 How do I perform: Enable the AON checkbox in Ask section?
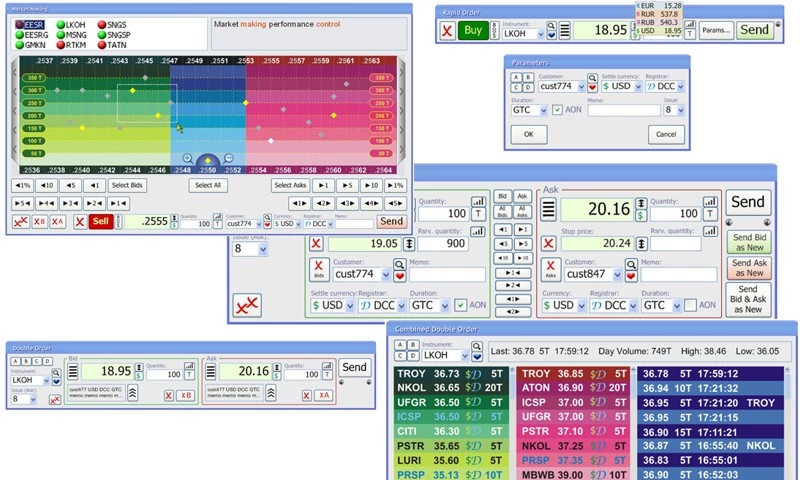coord(688,305)
